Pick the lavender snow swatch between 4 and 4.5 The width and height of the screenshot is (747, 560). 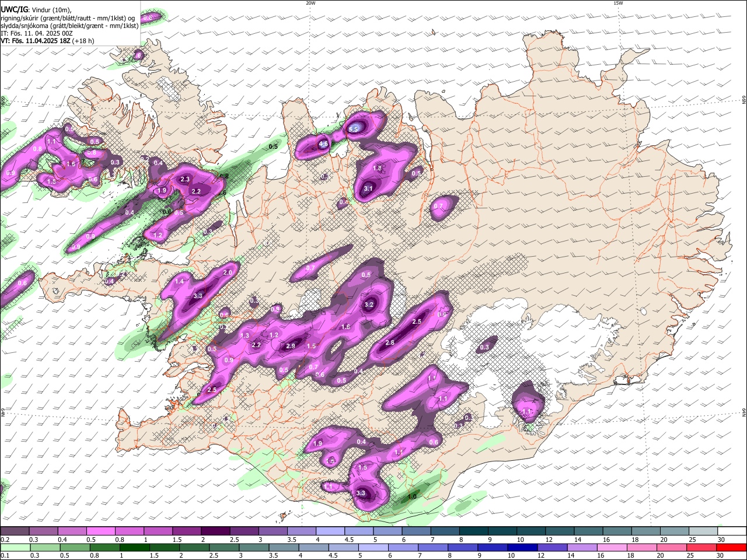(330, 531)
